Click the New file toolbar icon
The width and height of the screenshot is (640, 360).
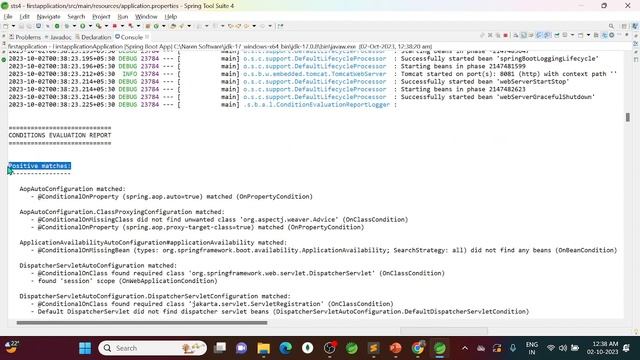tap(5, 26)
